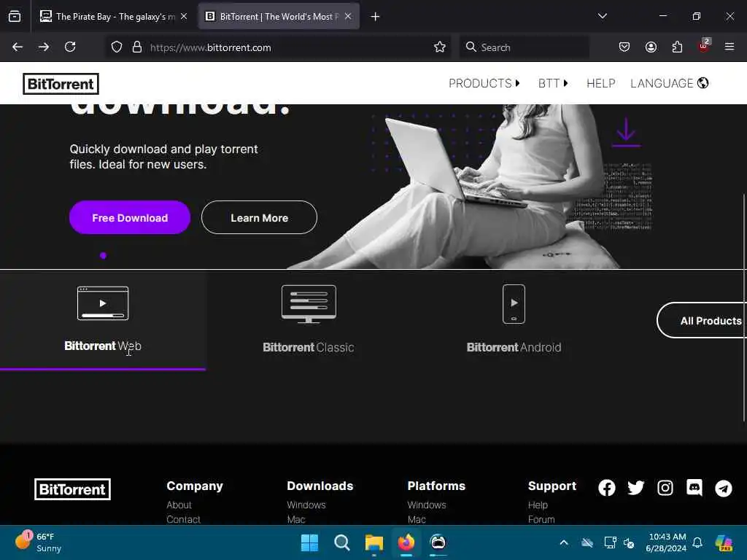Open Windows link under Downloads

point(306,505)
